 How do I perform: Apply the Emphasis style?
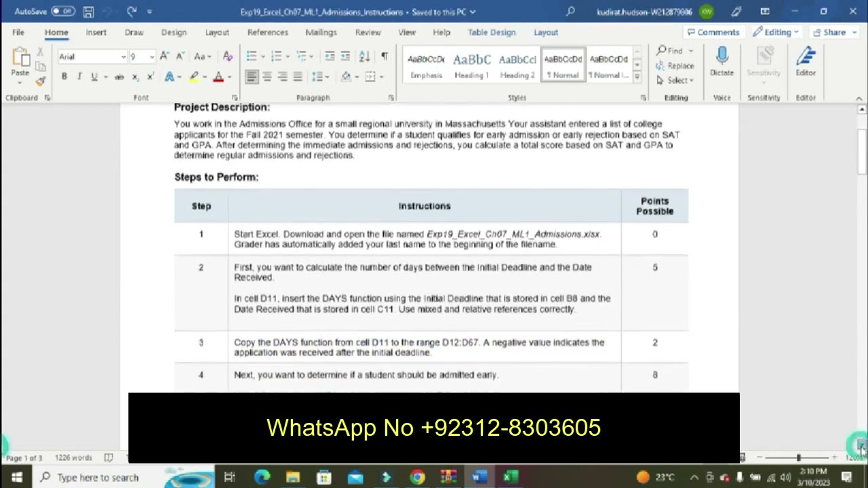tap(426, 66)
